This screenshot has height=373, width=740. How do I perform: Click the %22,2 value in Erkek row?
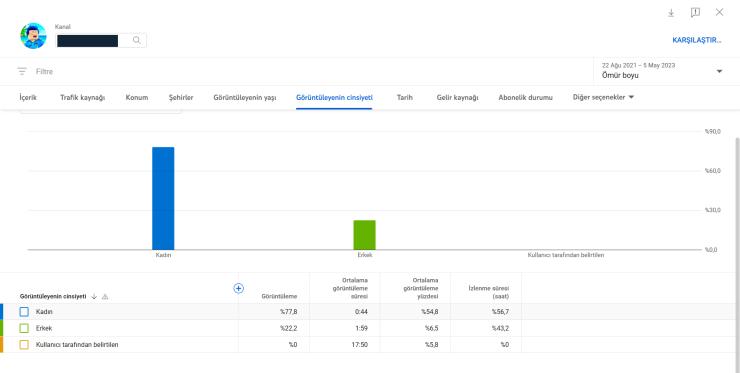(288, 328)
